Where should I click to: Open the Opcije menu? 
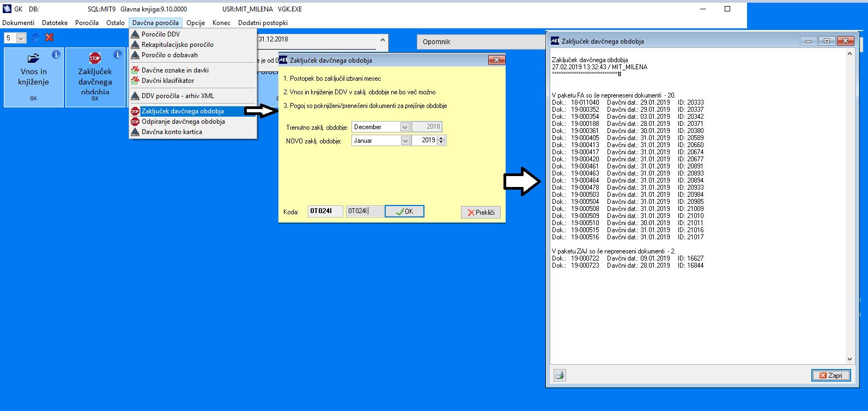[x=196, y=23]
